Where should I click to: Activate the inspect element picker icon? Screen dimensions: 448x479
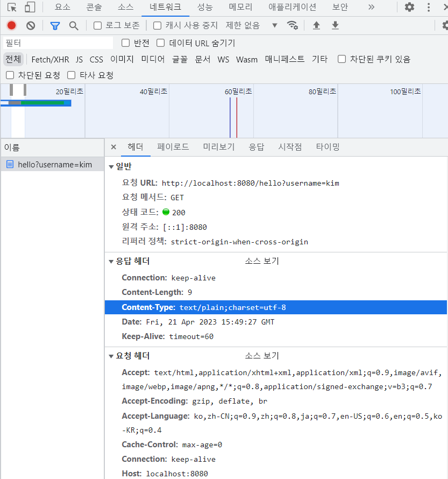click(x=12, y=7)
